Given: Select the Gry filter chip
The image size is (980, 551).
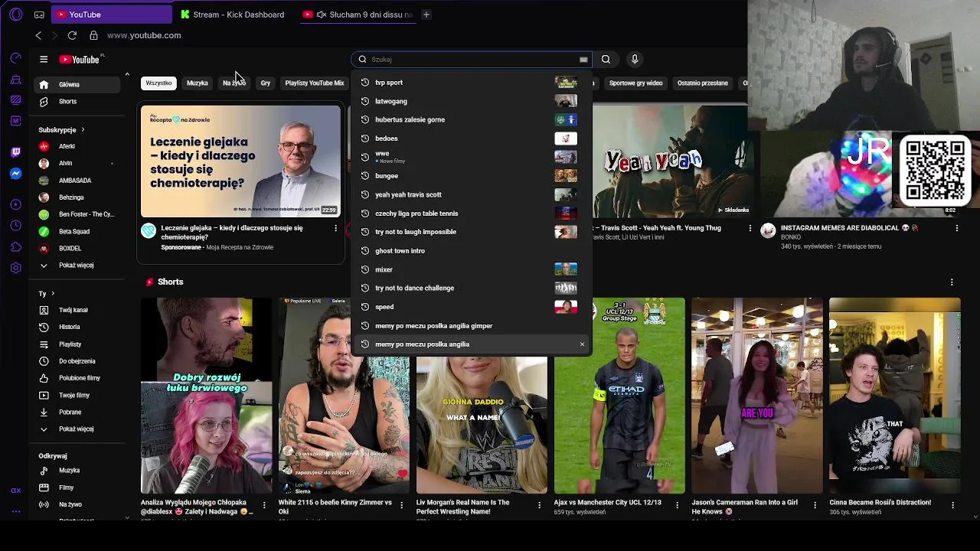Looking at the screenshot, I should pos(266,83).
